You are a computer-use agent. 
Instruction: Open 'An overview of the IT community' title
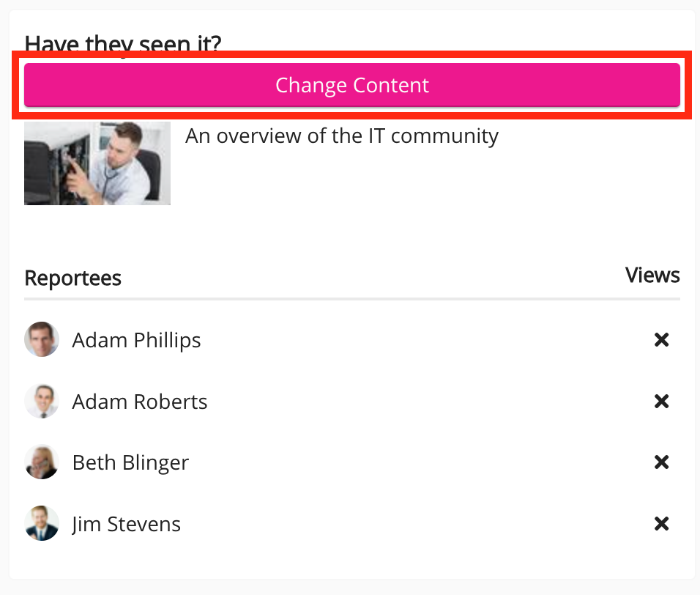click(x=342, y=136)
